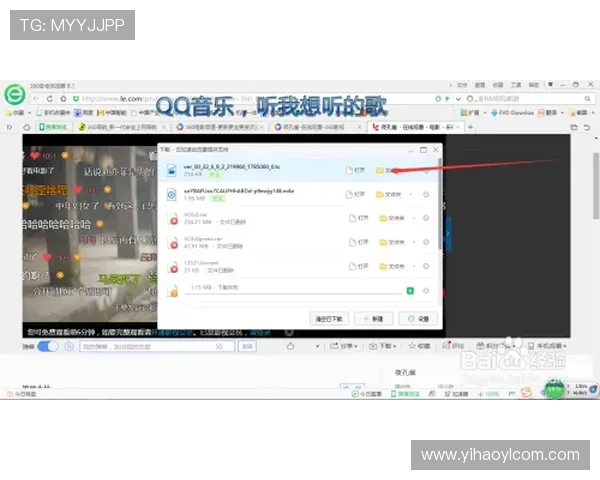Expand dropdown arrow on 31 KB row
The image size is (600, 480).
point(414,266)
